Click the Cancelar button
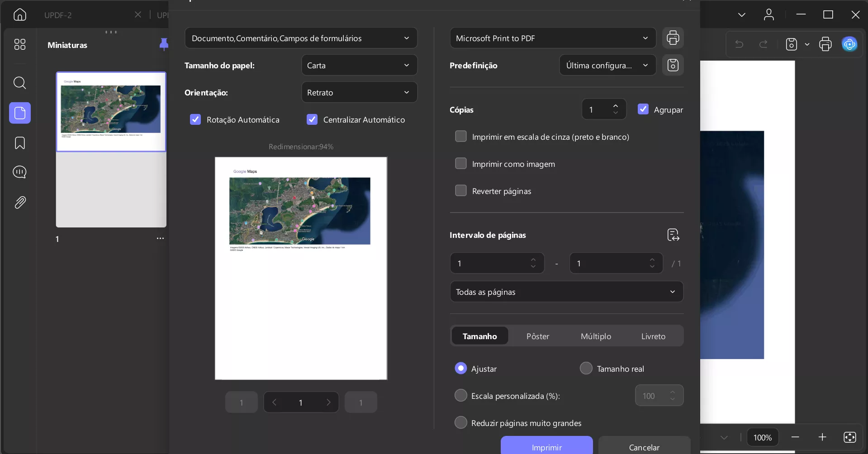This screenshot has width=868, height=454. (644, 445)
